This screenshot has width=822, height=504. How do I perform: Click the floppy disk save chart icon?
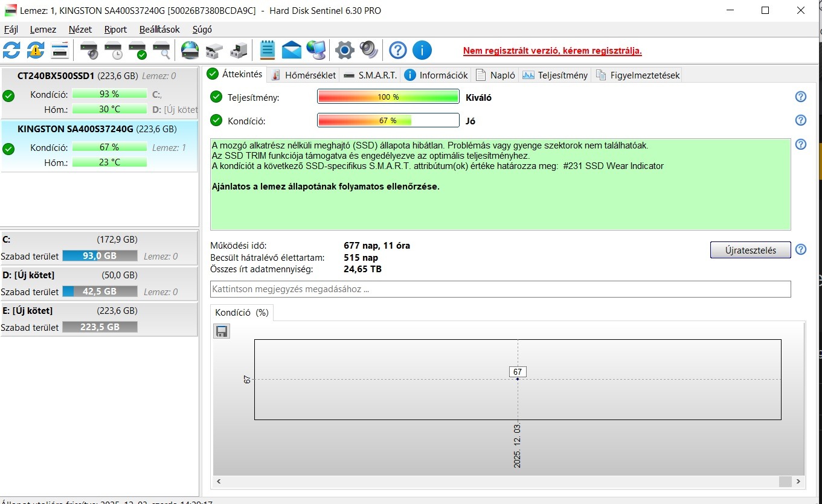pos(222,331)
